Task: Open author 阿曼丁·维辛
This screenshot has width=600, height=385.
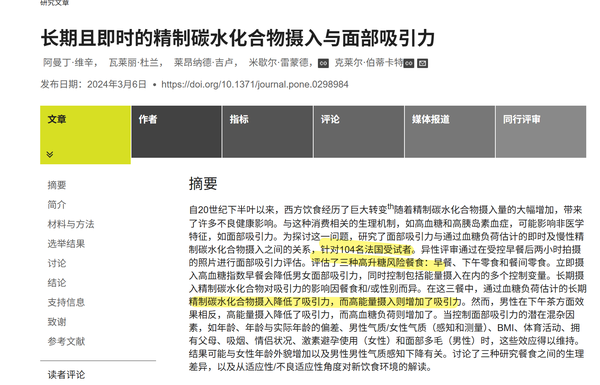Action: [69, 62]
